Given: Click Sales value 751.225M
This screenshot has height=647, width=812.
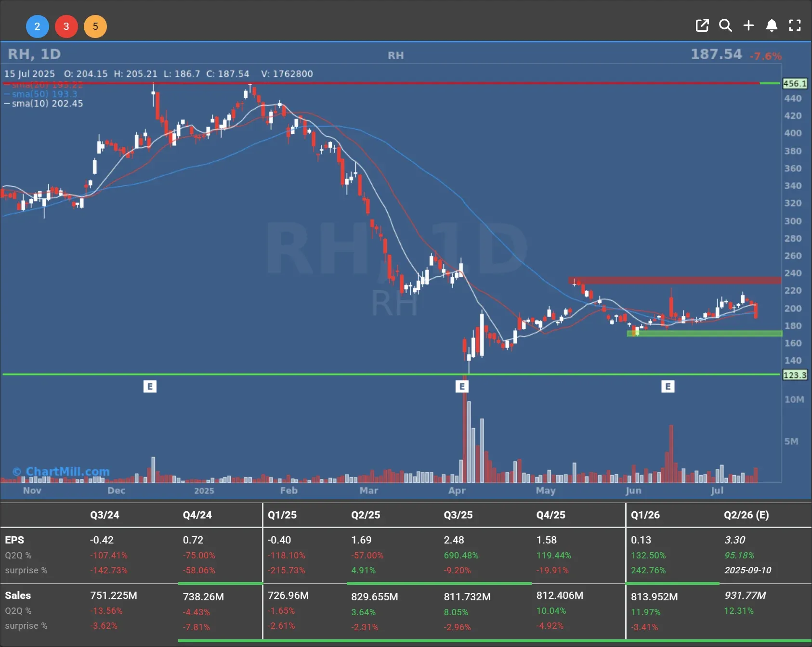Looking at the screenshot, I should click(x=114, y=595).
